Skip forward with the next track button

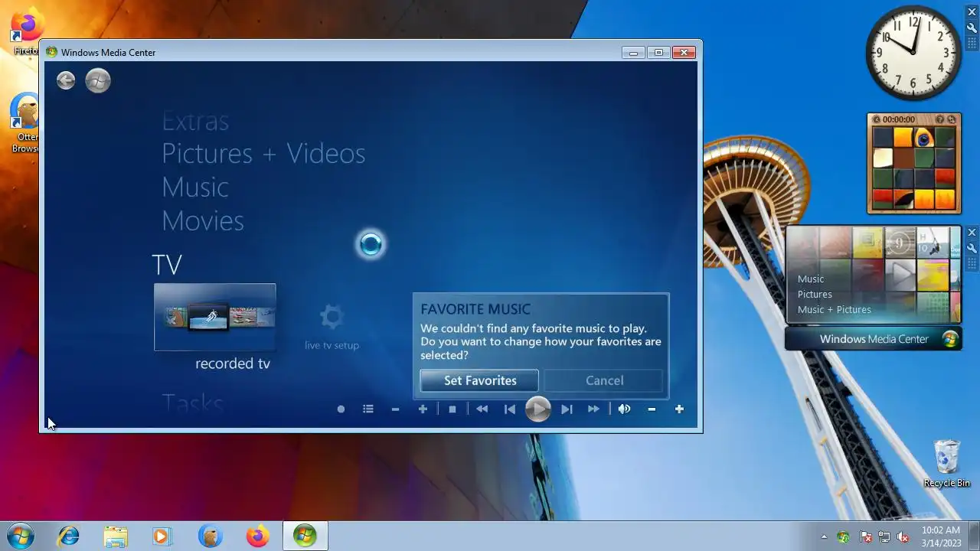point(567,409)
